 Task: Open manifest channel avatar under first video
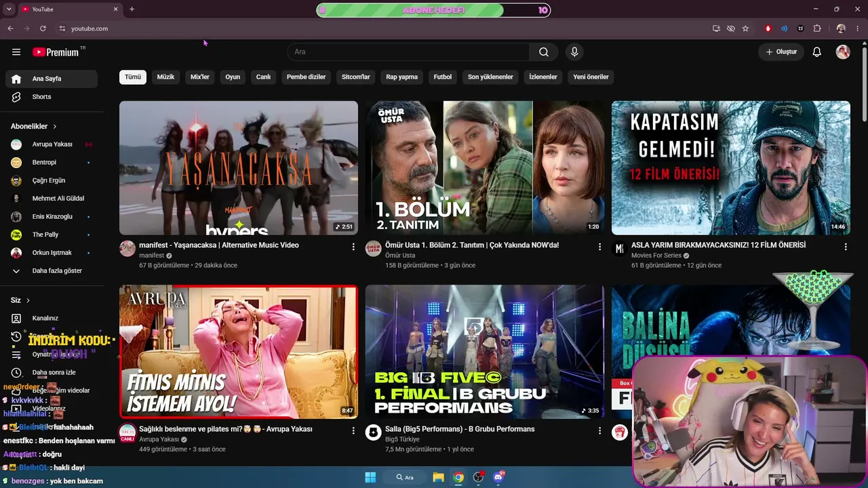[x=127, y=249]
